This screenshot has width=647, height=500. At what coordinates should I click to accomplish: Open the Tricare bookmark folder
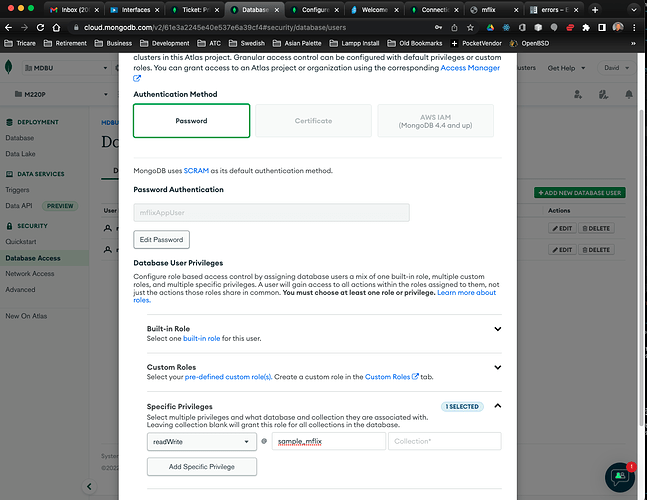[x=26, y=44]
